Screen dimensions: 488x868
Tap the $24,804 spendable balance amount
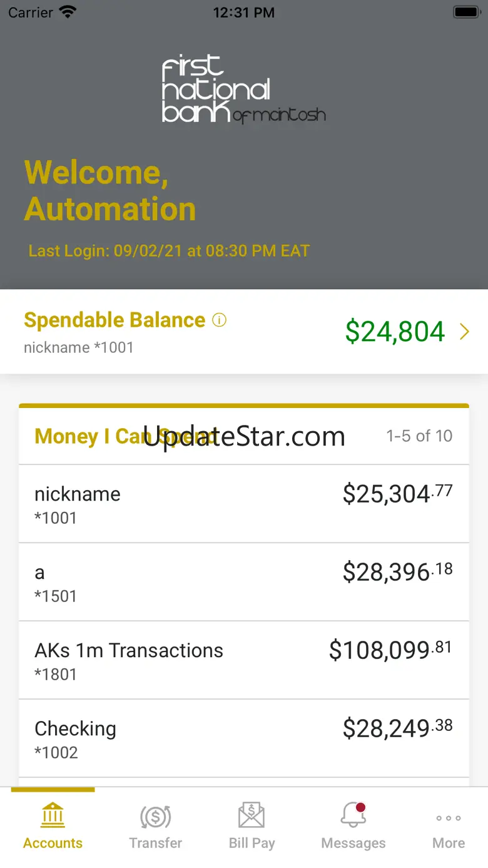point(395,332)
